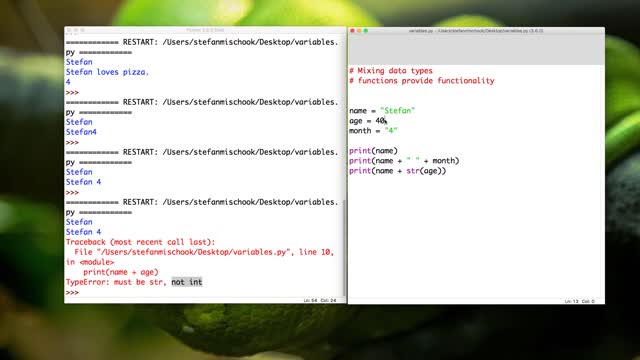Close the variables.py editor window with the red button
The height and width of the screenshot is (360, 640).
(x=353, y=31)
